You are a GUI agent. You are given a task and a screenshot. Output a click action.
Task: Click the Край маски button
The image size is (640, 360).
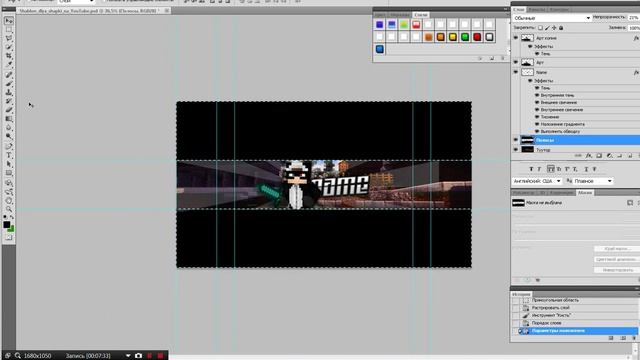pyautogui.click(x=616, y=249)
